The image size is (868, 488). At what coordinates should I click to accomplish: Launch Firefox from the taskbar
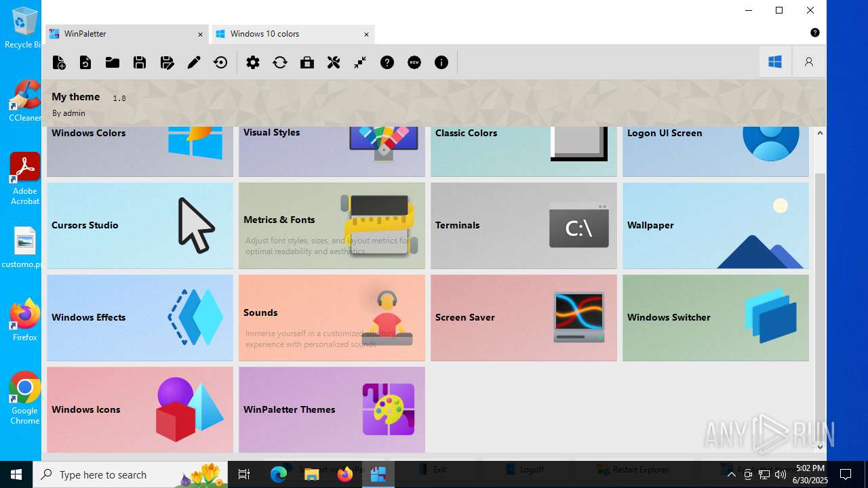(x=345, y=474)
